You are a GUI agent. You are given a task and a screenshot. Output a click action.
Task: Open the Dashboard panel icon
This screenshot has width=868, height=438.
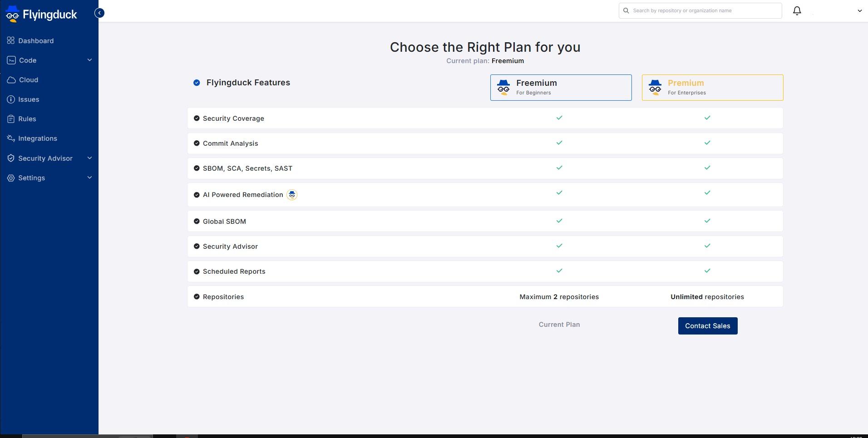[10, 40]
